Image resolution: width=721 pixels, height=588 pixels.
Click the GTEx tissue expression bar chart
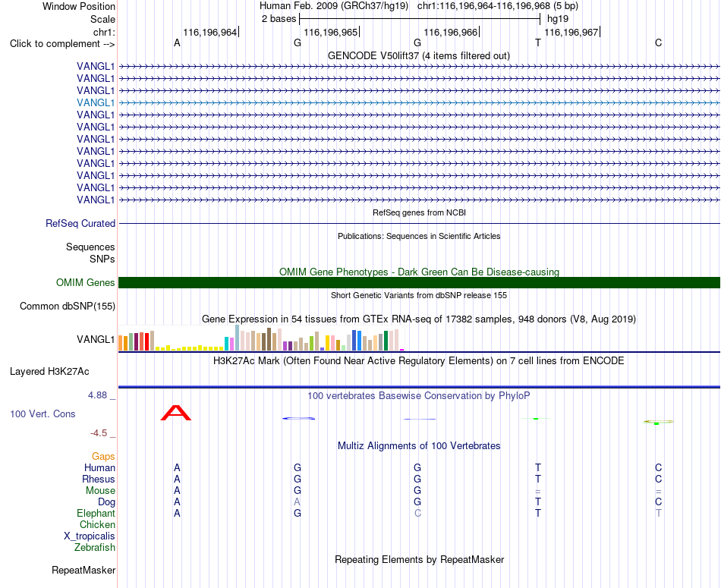(x=261, y=338)
